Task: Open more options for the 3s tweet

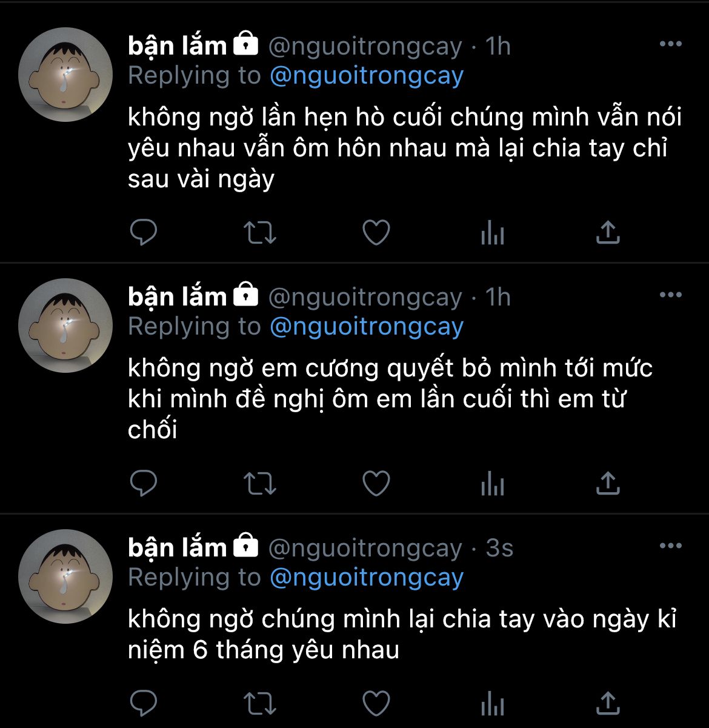Action: coord(670,546)
